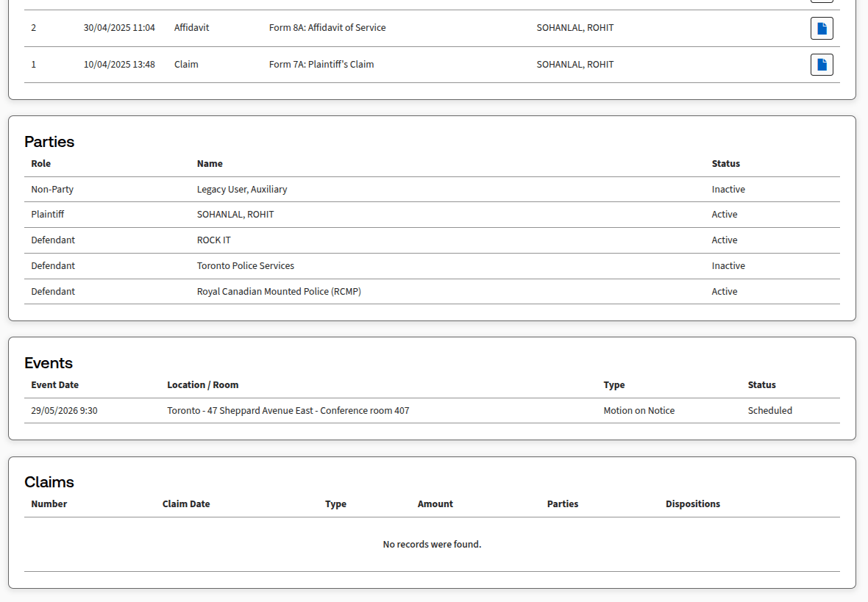Select the Royal Canadian Mounted Police (RCMP) row
This screenshot has width=868, height=602.
coord(432,292)
